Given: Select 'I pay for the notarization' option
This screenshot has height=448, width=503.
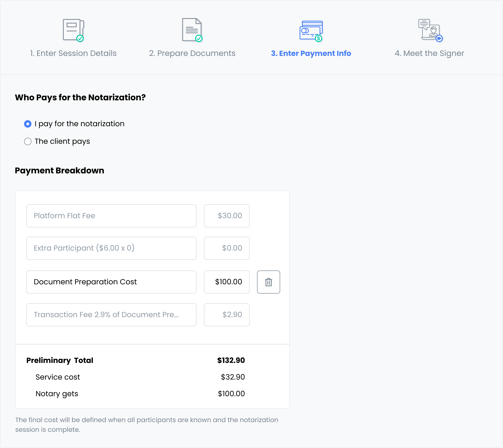Looking at the screenshot, I should point(28,124).
